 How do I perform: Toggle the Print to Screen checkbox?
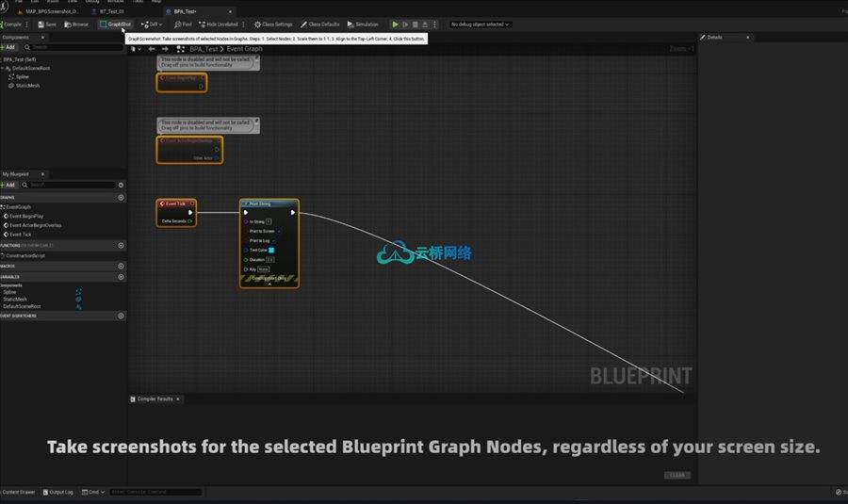pos(279,232)
